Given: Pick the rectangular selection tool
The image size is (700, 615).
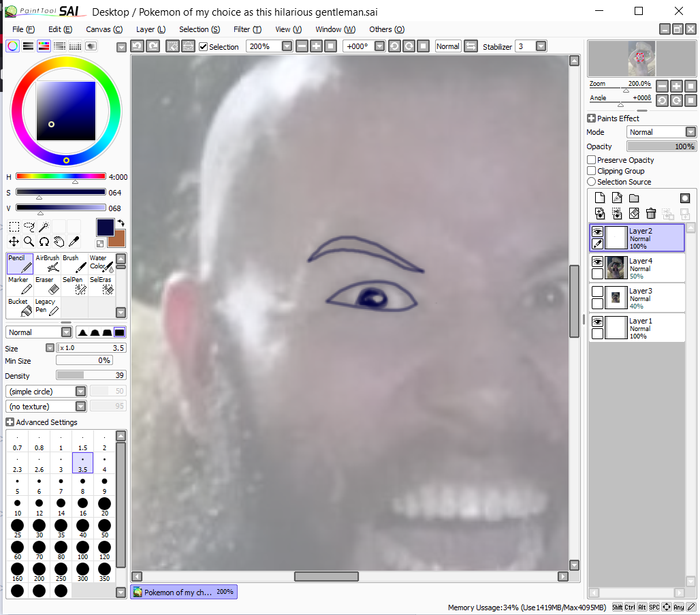Looking at the screenshot, I should 14,227.
